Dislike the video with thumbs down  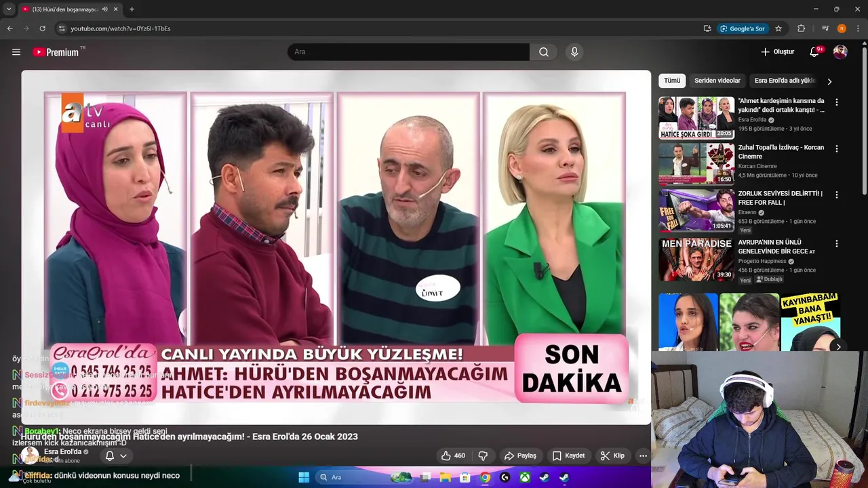[x=484, y=455]
